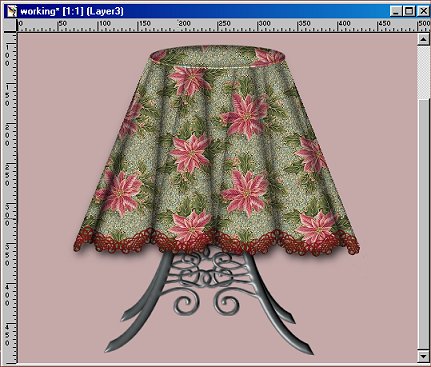Click the left spiral curl of the lamp base
The width and height of the screenshot is (431, 367).
(x=184, y=303)
